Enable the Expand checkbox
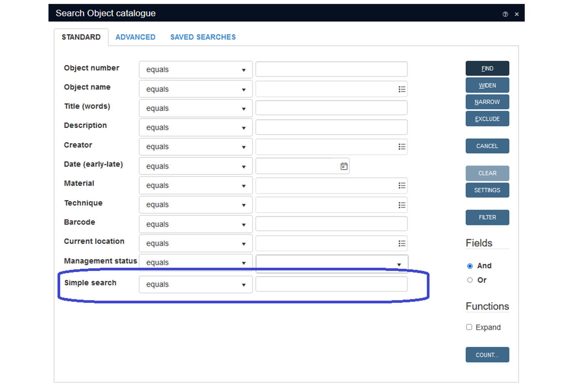This screenshot has height=392, width=570. pos(469,327)
